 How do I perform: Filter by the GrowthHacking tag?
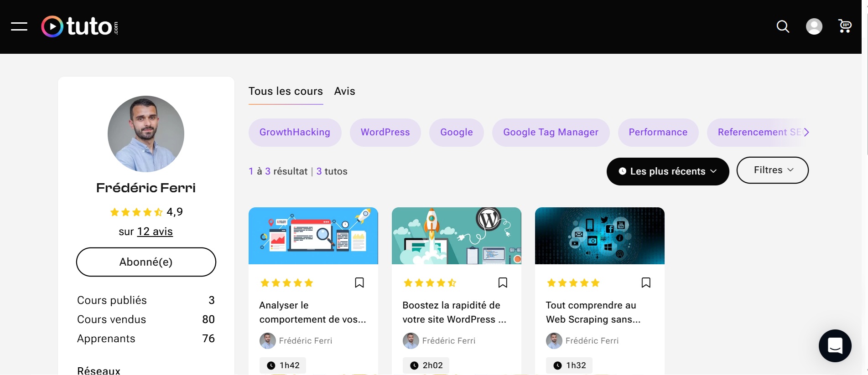coord(295,133)
